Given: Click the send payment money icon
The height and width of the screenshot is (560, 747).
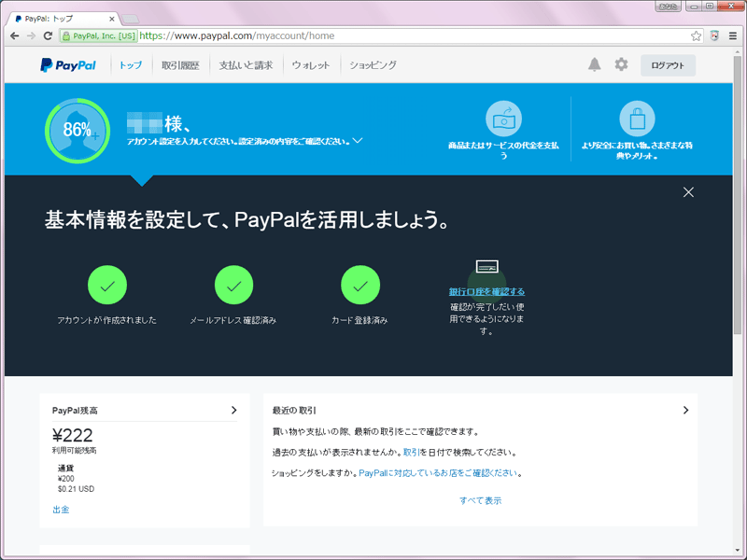Looking at the screenshot, I should point(503,119).
